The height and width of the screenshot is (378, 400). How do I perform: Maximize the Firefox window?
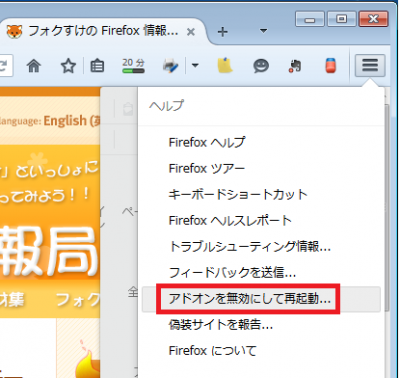tap(341, 19)
